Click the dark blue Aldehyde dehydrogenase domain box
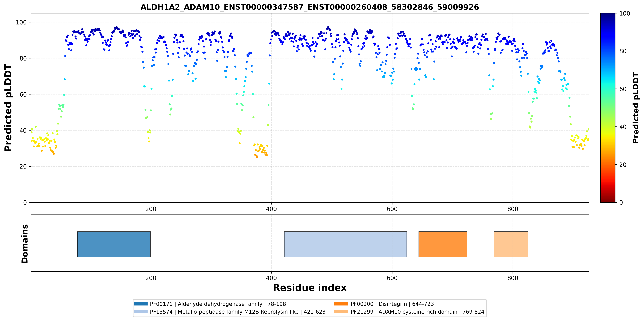 coord(114,244)
